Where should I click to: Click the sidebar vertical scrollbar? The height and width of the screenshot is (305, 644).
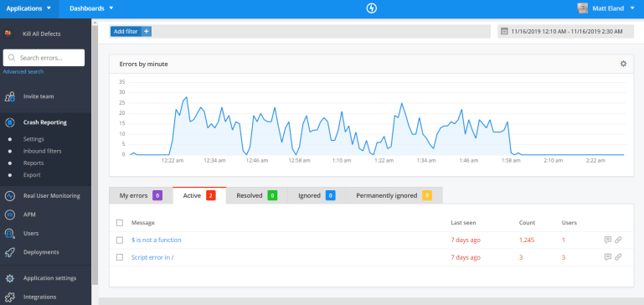[x=95, y=154]
